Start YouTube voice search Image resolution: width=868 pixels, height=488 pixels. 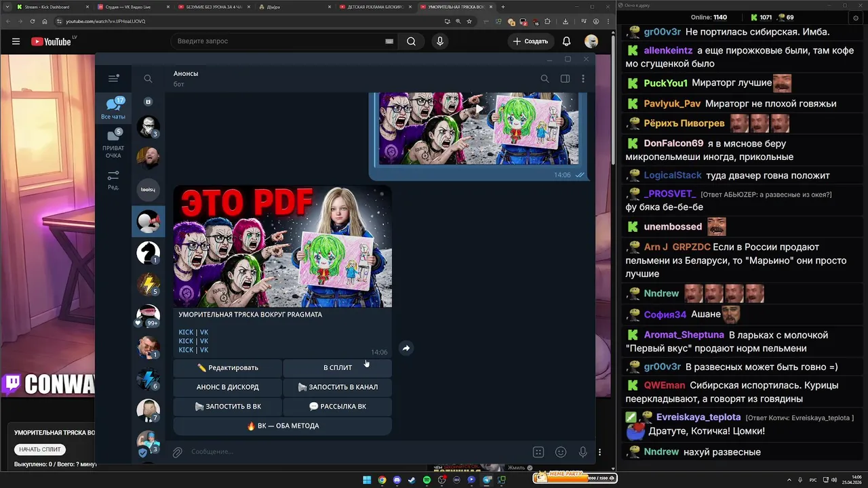pyautogui.click(x=440, y=41)
